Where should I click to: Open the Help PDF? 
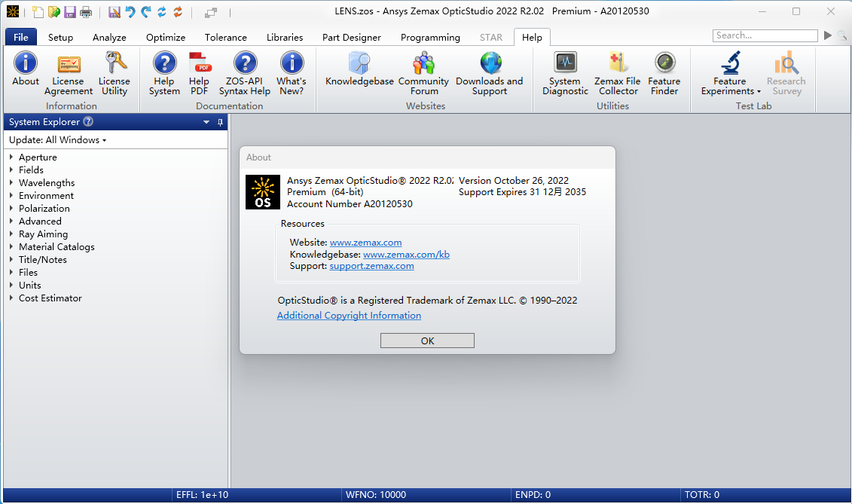[200, 74]
